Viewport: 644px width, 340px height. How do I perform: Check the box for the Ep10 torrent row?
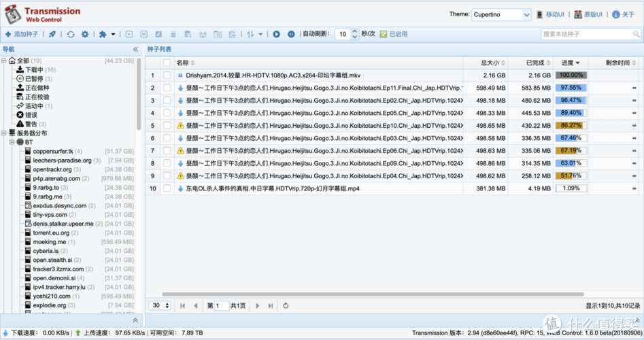[x=167, y=125]
